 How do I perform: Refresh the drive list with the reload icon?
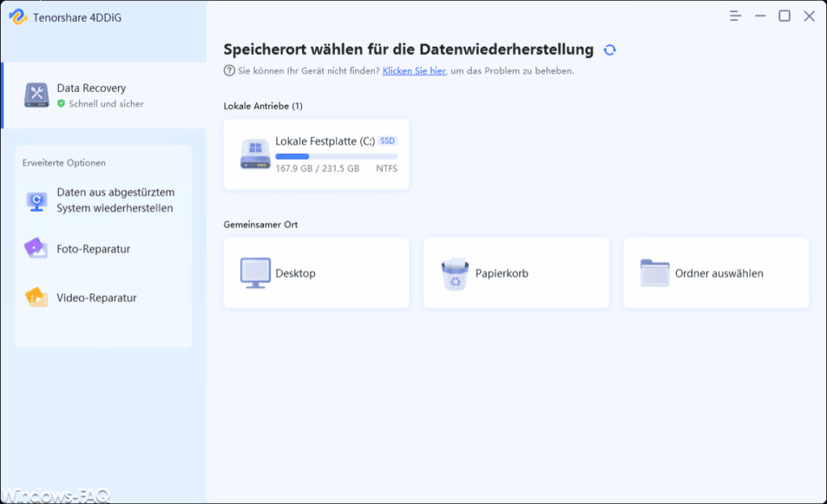[x=610, y=50]
